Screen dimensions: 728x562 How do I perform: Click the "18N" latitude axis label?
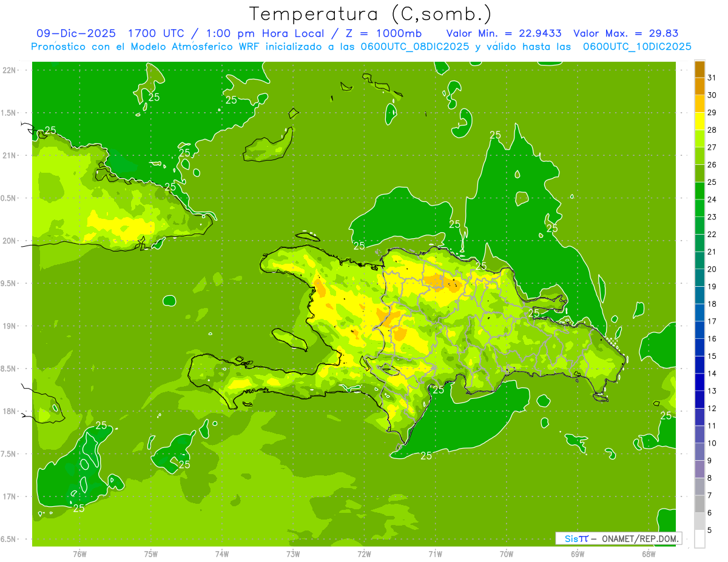[x=10, y=411]
